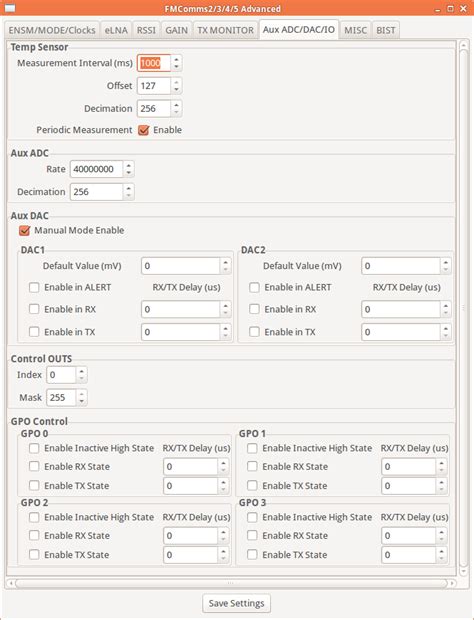This screenshot has height=620, width=474.
Task: Open the RSSI tab
Action: click(146, 30)
